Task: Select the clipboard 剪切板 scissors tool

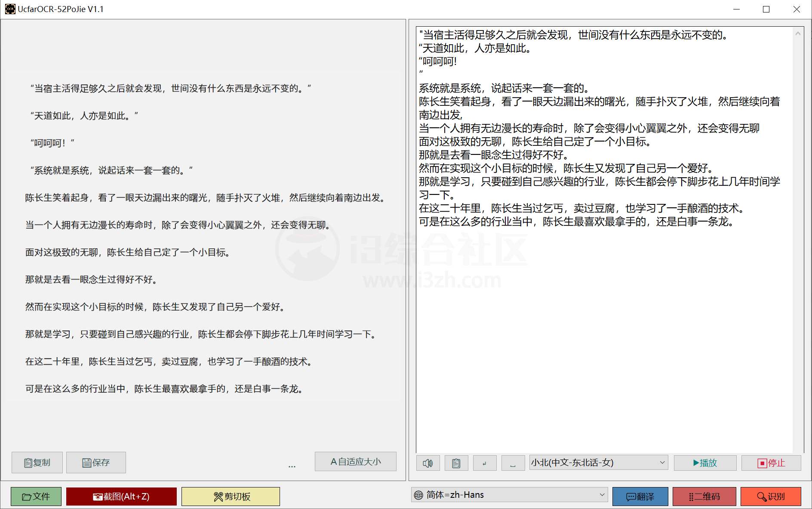Action: click(x=230, y=496)
